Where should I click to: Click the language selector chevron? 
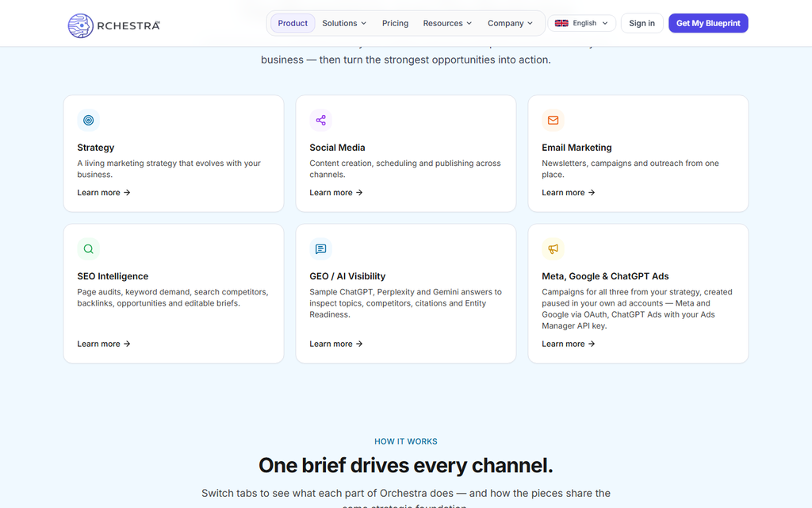(605, 23)
